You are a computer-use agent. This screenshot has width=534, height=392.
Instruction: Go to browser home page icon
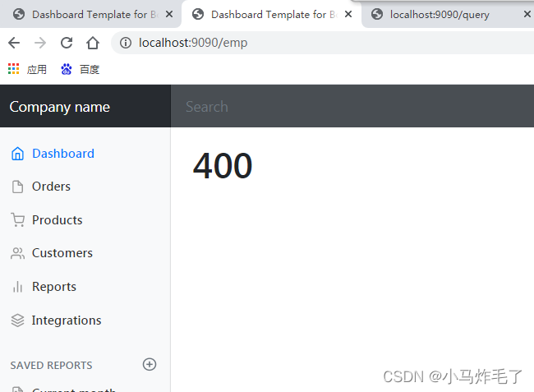(x=93, y=43)
